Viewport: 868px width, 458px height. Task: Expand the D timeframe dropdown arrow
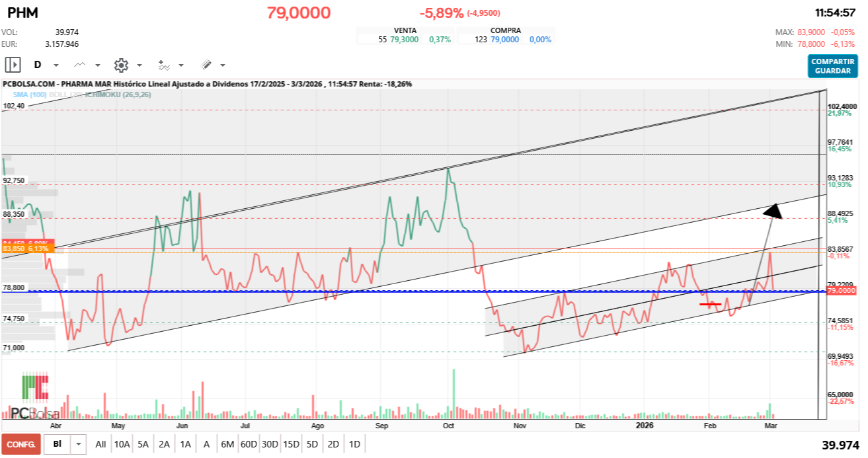pyautogui.click(x=56, y=65)
